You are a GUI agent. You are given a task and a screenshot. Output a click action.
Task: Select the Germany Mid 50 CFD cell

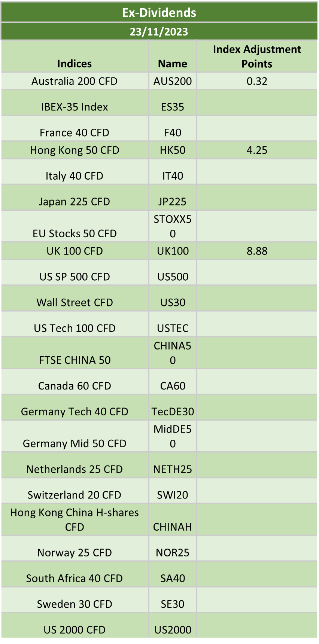pyautogui.click(x=75, y=436)
